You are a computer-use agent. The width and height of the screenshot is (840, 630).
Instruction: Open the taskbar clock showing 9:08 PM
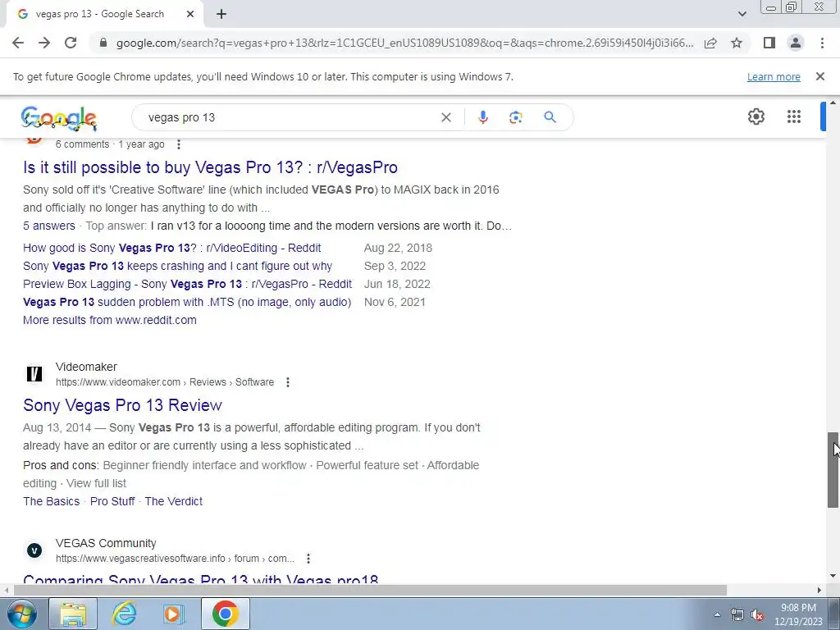tap(798, 614)
